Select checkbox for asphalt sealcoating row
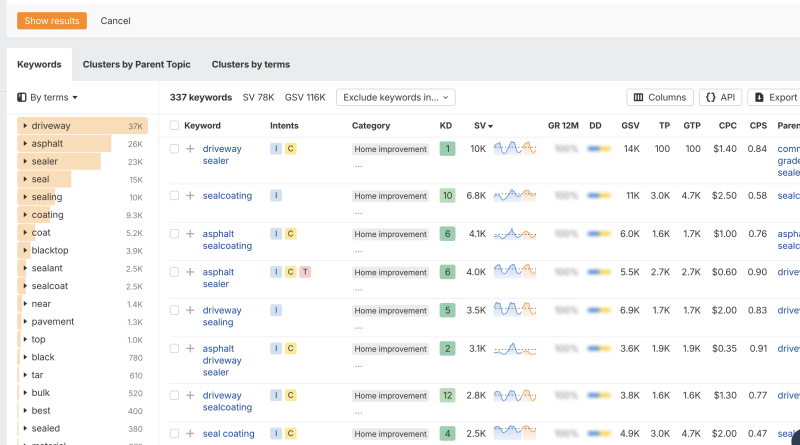 pyautogui.click(x=174, y=234)
